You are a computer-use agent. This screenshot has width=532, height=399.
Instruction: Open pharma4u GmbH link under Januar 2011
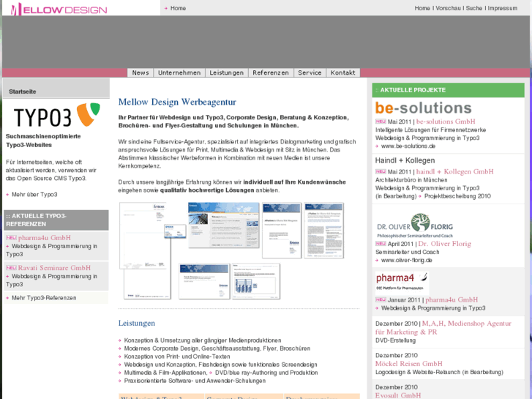point(452,300)
